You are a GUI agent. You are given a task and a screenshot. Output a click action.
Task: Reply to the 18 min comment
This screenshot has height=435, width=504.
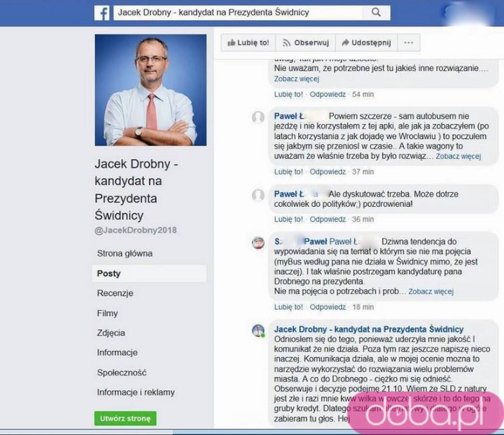[x=327, y=307]
